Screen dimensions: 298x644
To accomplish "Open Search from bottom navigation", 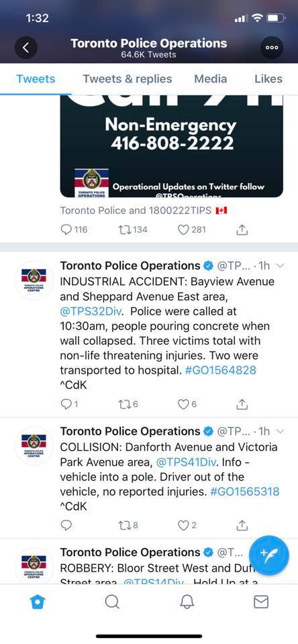I will point(112,602).
